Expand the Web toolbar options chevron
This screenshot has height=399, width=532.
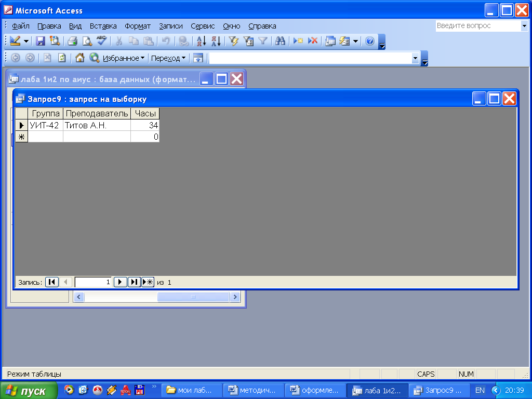(424, 59)
